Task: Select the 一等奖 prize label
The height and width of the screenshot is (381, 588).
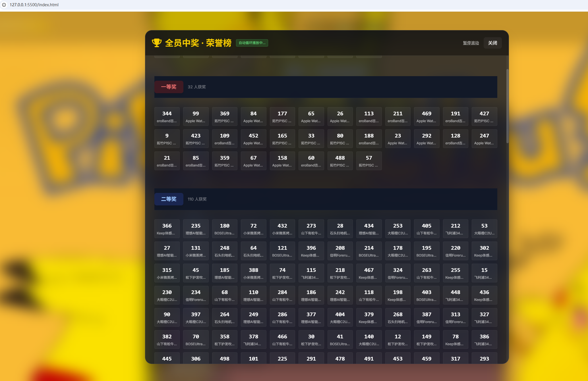Action: [x=169, y=87]
